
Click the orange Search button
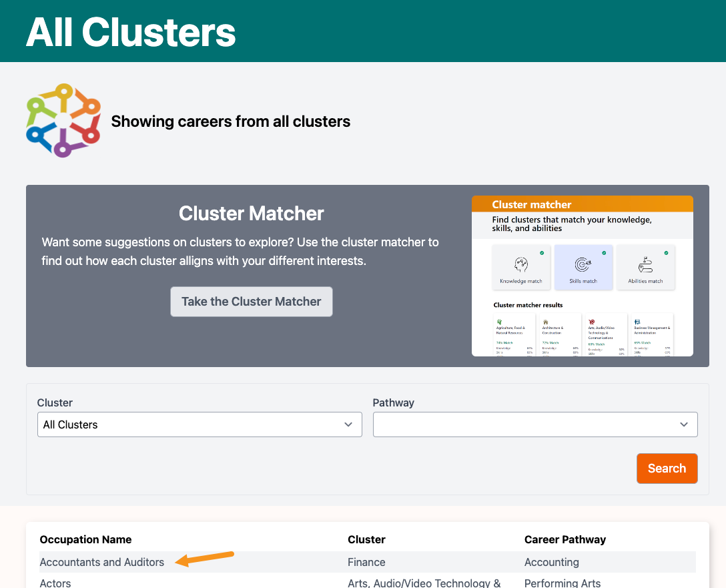(667, 468)
